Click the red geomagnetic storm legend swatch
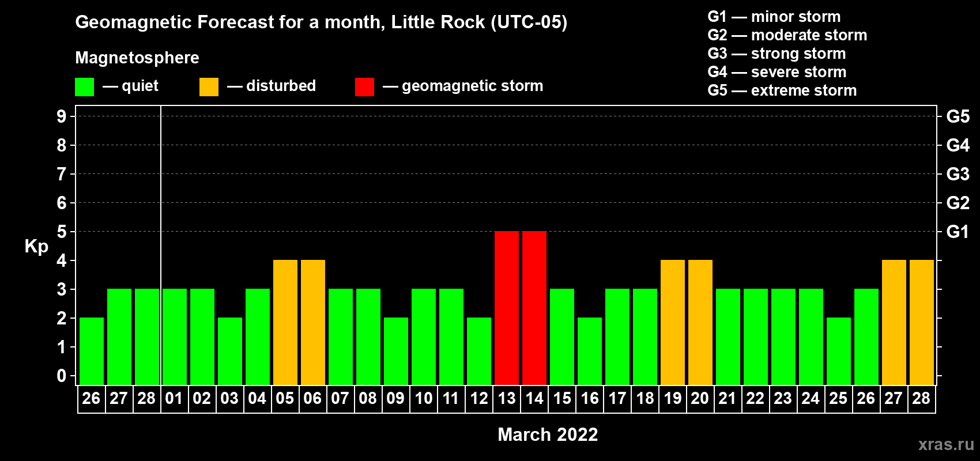Viewport: 980px width, 461px height. (x=364, y=87)
